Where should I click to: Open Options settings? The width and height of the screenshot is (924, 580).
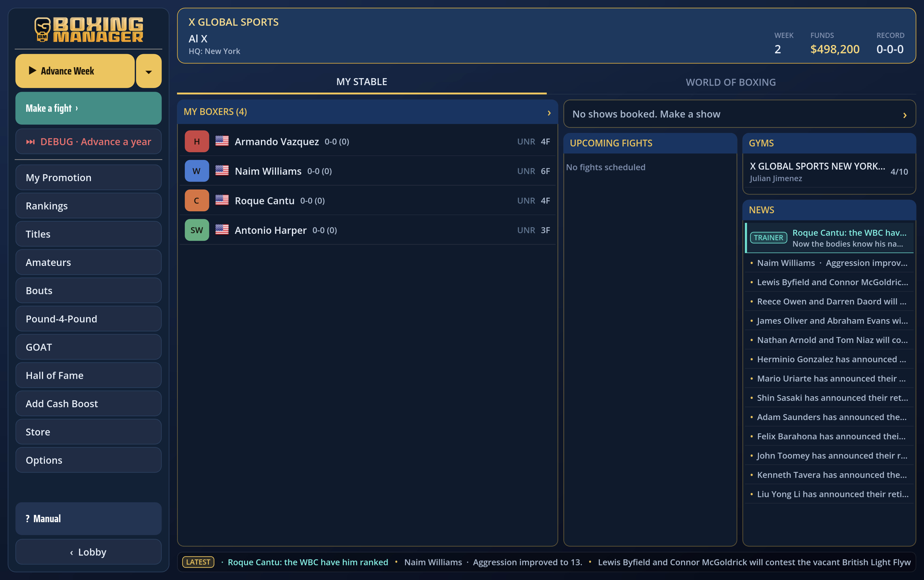coord(88,460)
